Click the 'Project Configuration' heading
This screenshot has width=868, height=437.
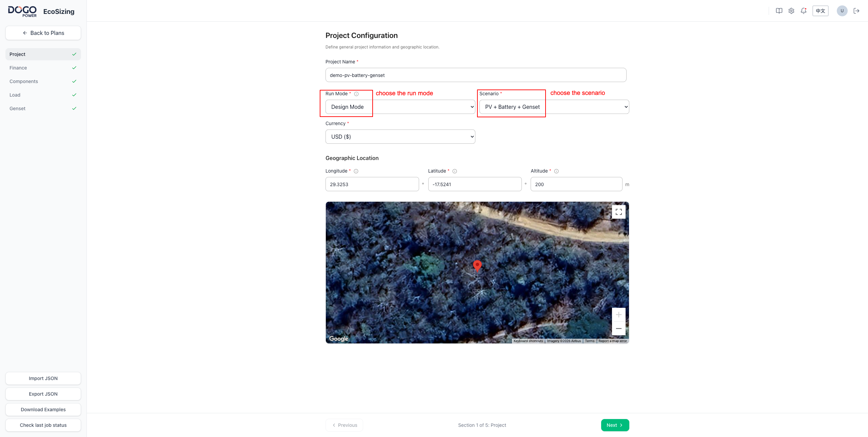point(361,36)
